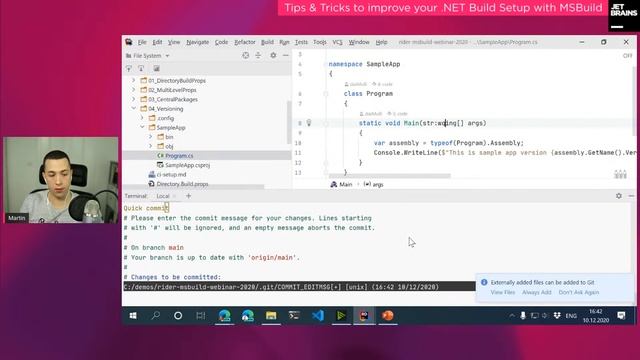Click the first toolbar icon under File System
The height and width of the screenshot is (360, 640).
click(129, 69)
